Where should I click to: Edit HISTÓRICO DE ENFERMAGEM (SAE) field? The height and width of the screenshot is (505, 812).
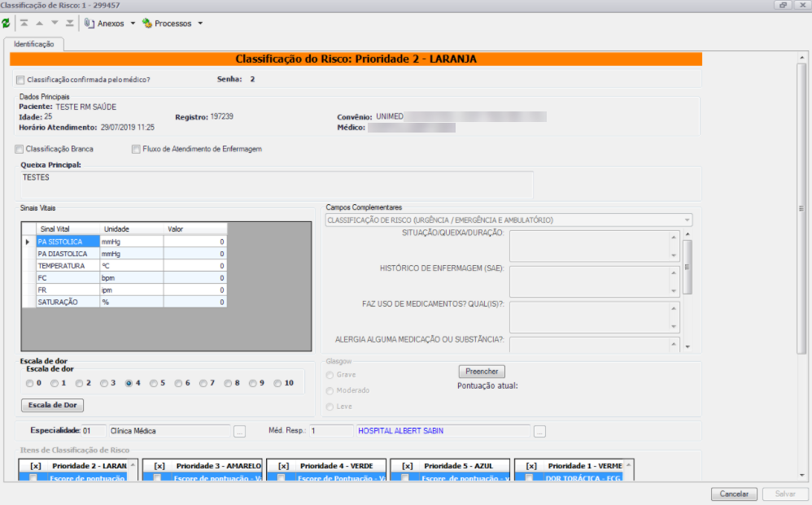595,282
